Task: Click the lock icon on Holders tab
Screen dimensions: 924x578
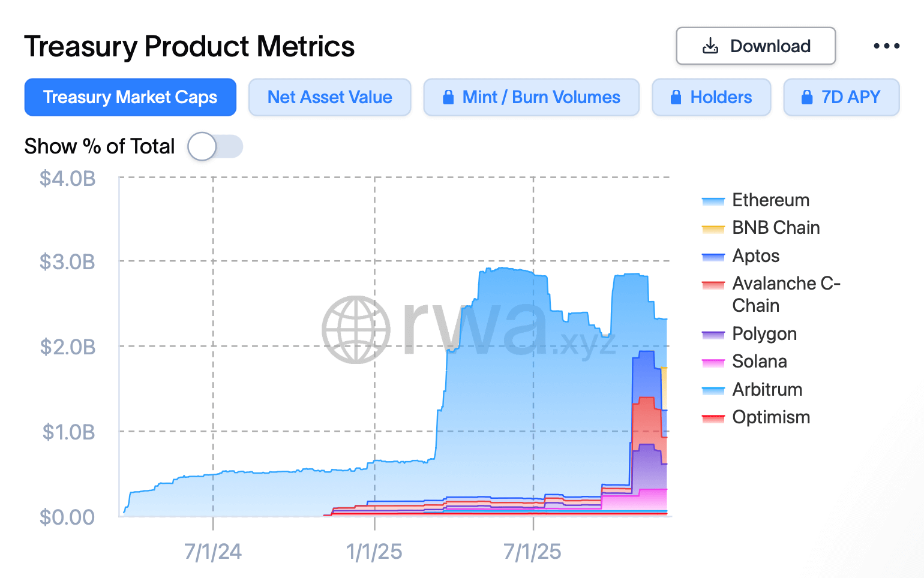Action: 676,97
